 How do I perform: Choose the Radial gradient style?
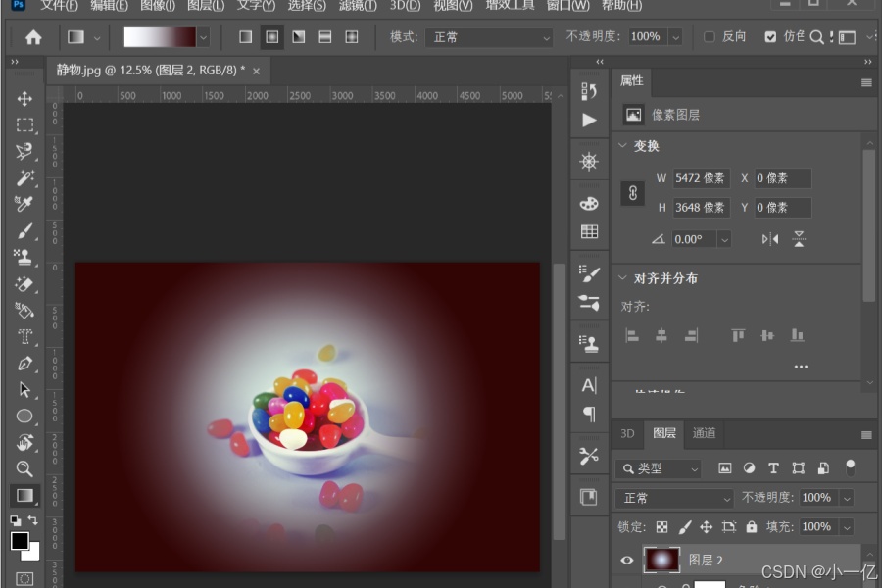[272, 37]
